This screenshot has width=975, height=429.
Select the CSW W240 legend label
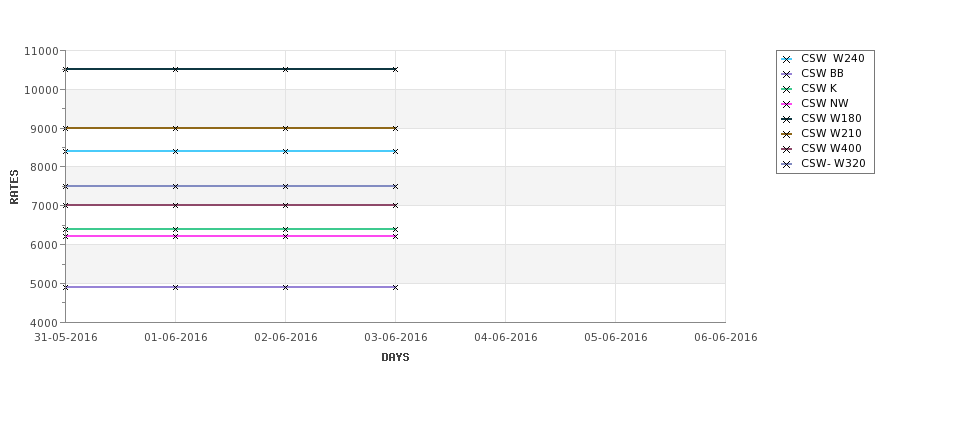(833, 58)
